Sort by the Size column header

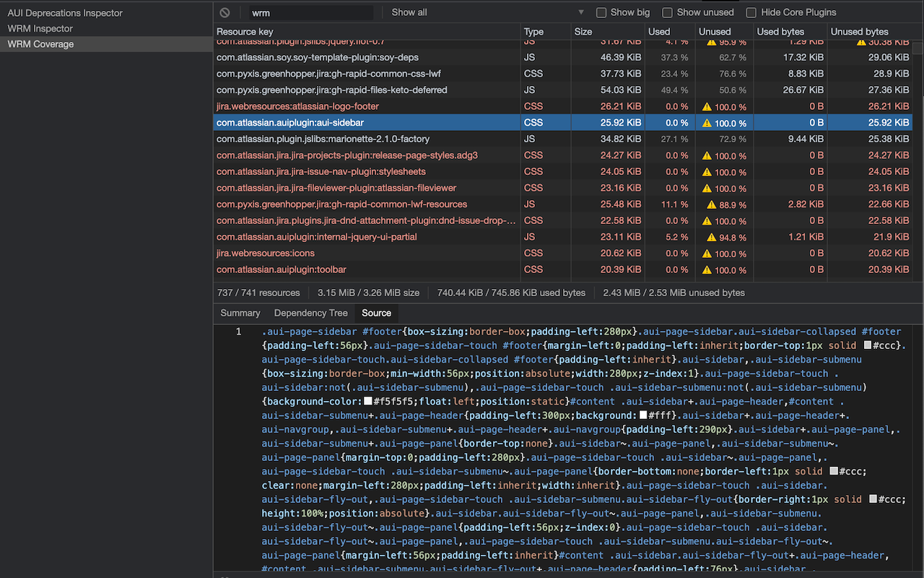click(x=608, y=32)
